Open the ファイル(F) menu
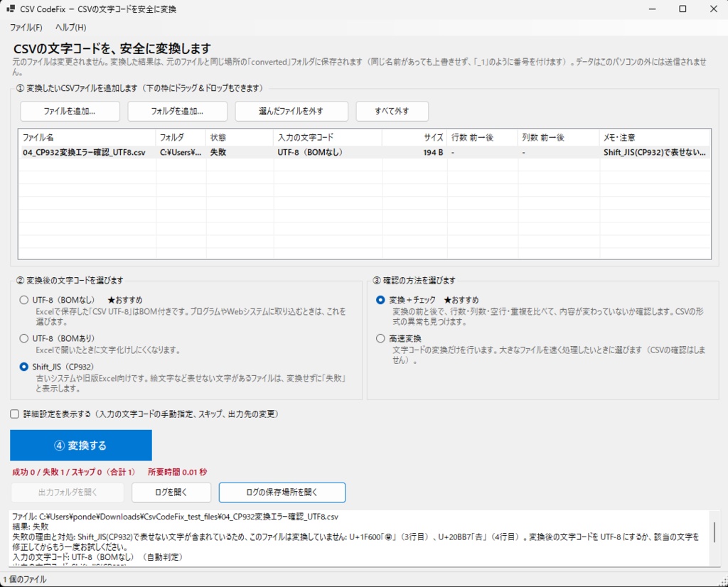This screenshot has width=728, height=587. pos(26,28)
